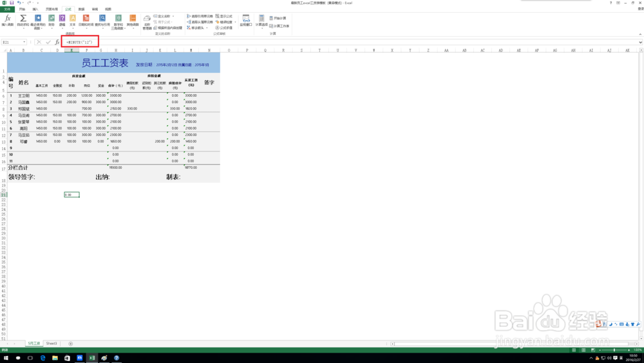
Task: Open the Text functions A icon
Action: tap(73, 21)
